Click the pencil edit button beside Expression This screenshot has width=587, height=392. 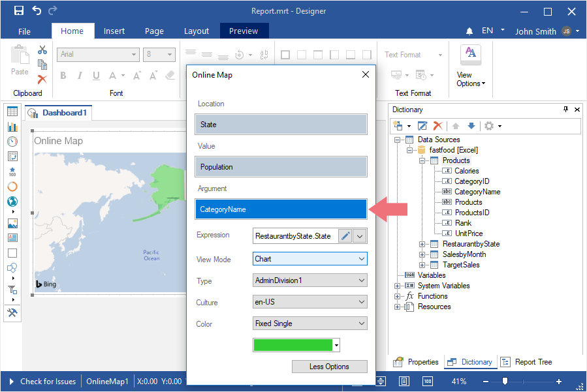345,236
